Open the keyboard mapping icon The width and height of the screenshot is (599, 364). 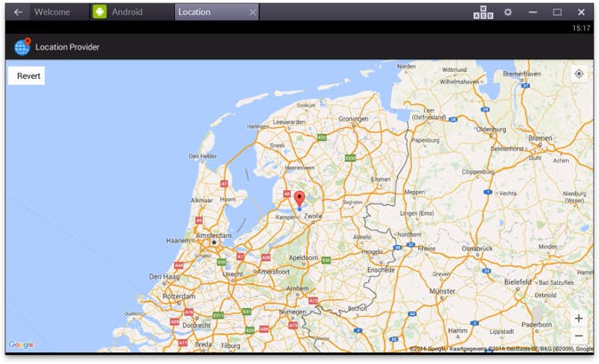[483, 12]
